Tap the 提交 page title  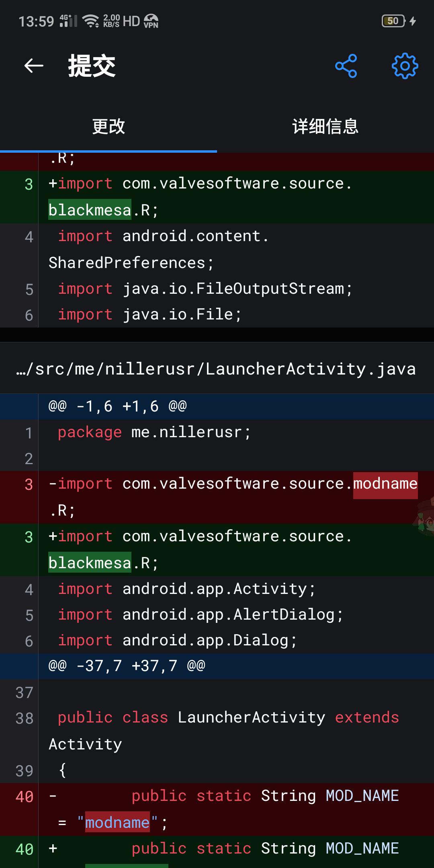point(92,66)
